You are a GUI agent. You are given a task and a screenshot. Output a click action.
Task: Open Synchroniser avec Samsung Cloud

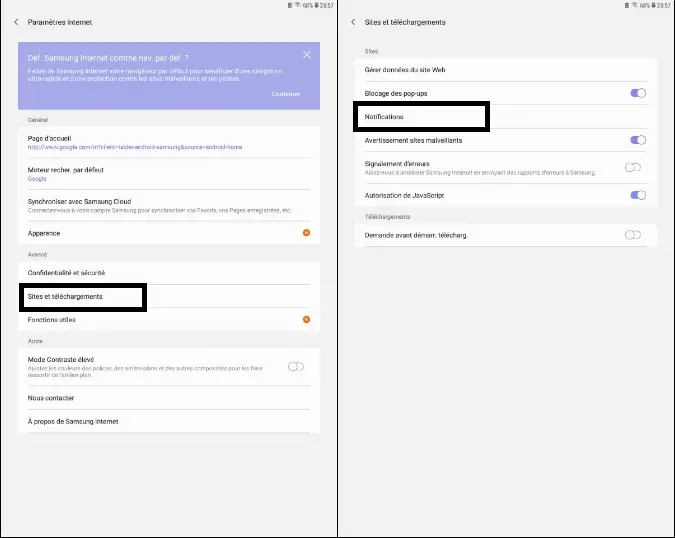click(x=169, y=205)
